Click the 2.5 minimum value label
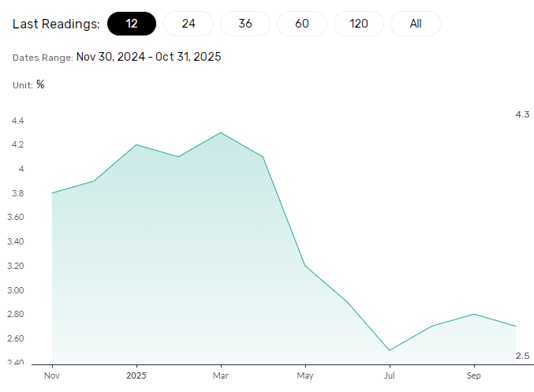 click(522, 357)
